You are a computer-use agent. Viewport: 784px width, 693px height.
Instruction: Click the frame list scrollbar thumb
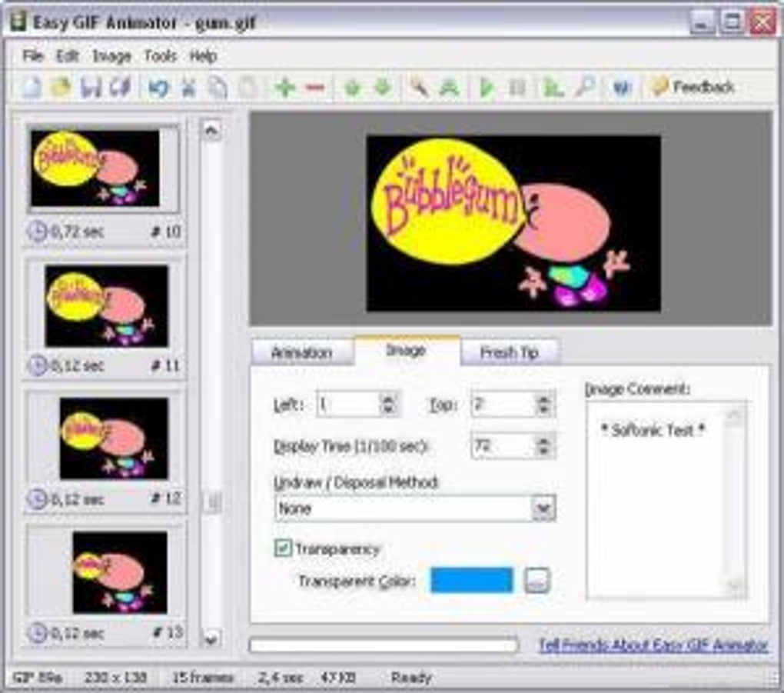tap(212, 501)
